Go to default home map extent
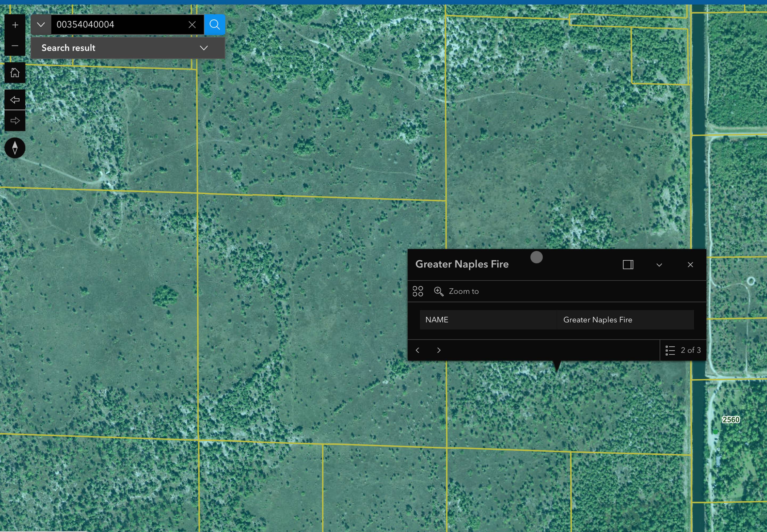Screen dimensions: 767x532 [15, 73]
